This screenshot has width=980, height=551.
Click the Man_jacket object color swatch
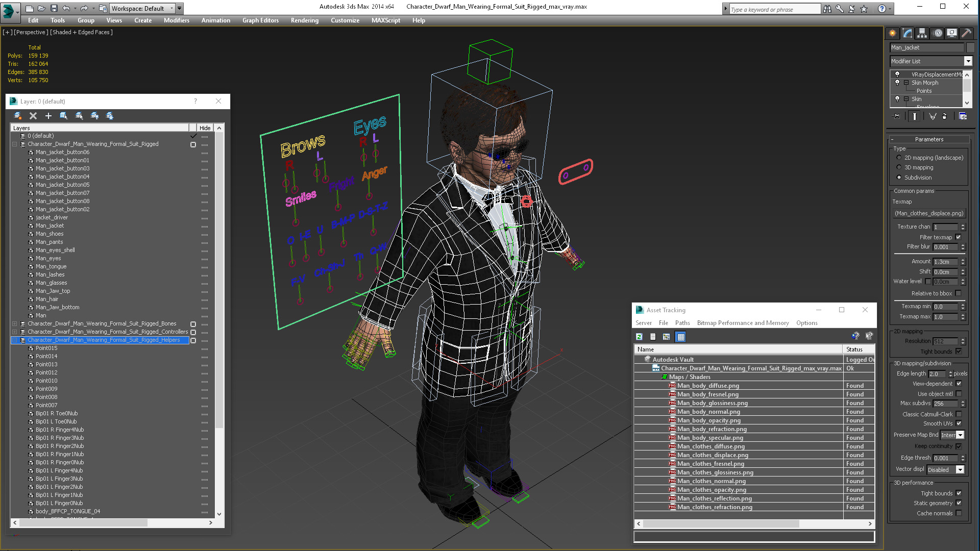(970, 47)
